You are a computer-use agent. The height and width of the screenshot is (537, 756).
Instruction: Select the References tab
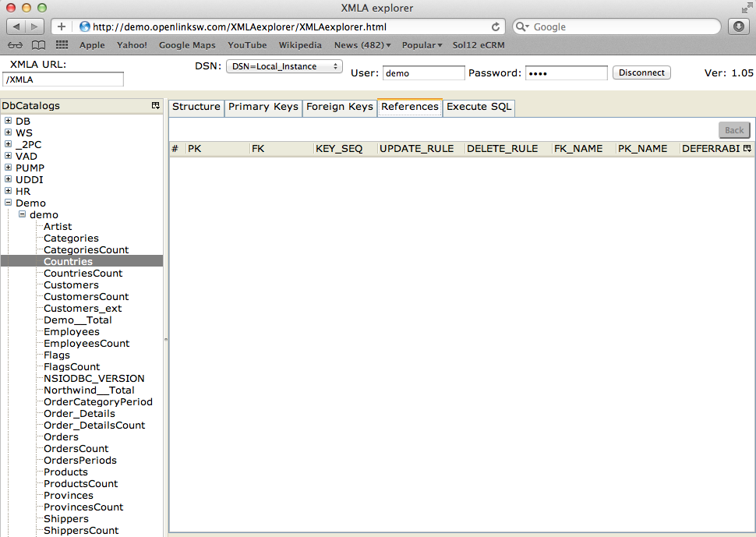pyautogui.click(x=410, y=107)
